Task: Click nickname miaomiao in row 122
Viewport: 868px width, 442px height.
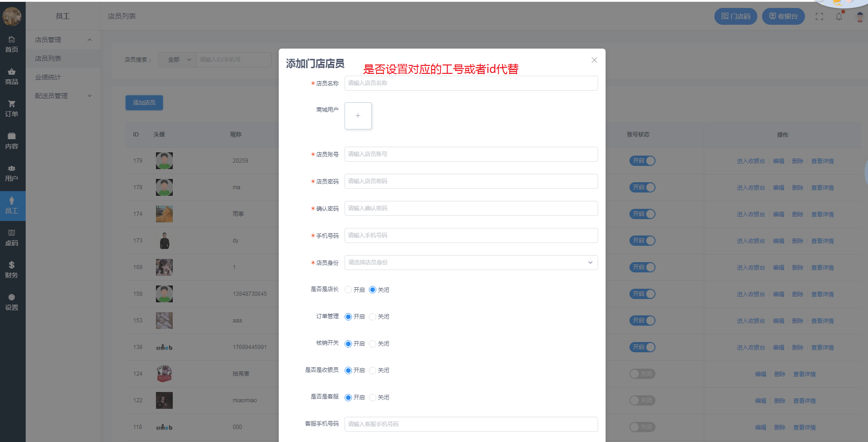Action: pos(245,400)
